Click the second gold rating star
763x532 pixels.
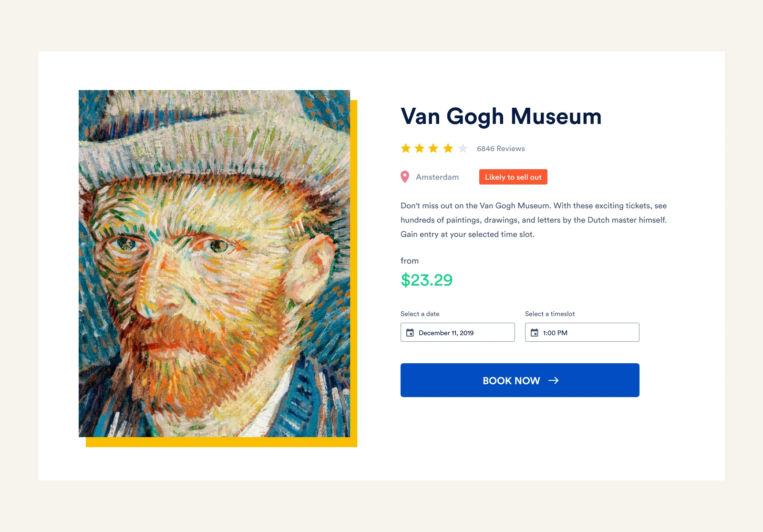[420, 148]
